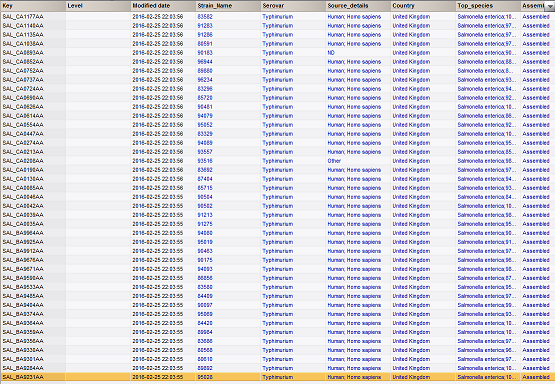Viewport: 555px width, 384px height.
Task: Open strain name link 91213
Action: [x=205, y=215]
